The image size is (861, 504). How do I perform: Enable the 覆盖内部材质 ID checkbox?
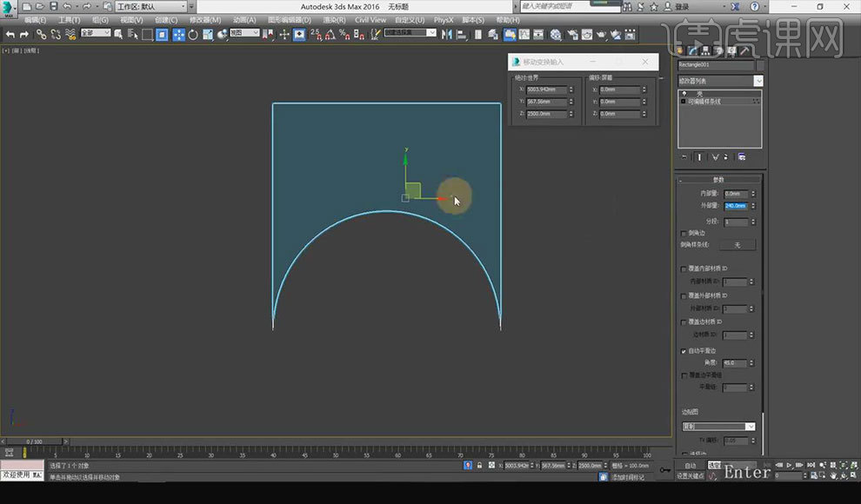coord(684,269)
